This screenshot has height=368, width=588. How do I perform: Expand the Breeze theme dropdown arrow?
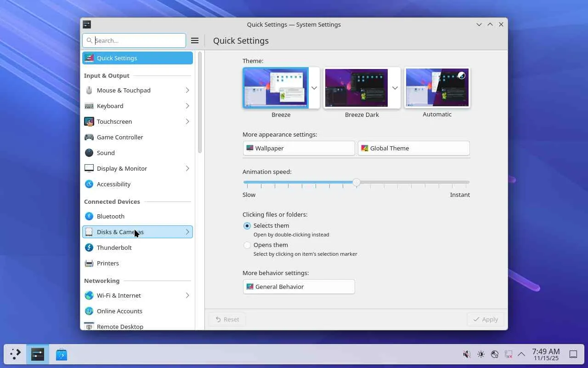click(x=314, y=88)
